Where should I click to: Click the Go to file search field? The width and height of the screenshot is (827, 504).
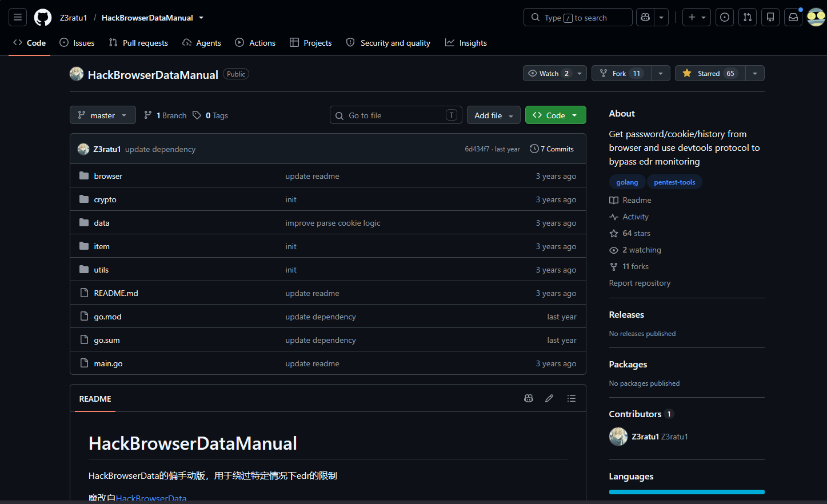[396, 115]
